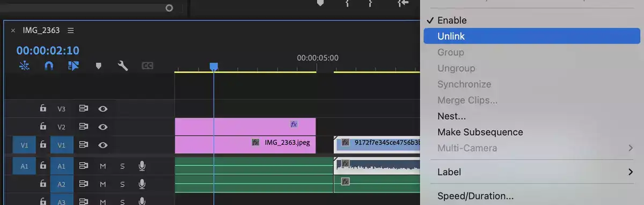Toggle lock on track V3
Screen dimensions: 644x205
[x=43, y=108]
